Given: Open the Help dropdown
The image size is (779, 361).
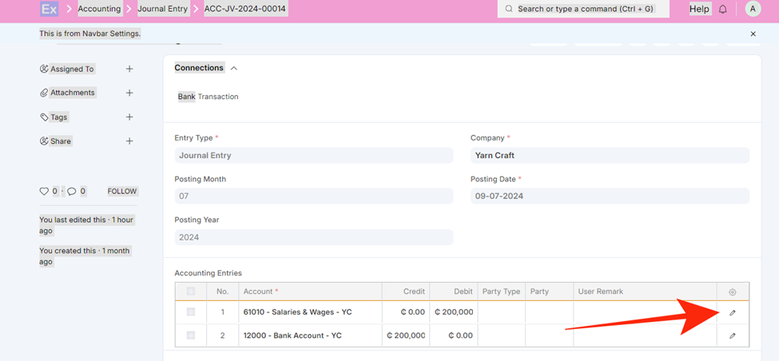Looking at the screenshot, I should pos(699,9).
